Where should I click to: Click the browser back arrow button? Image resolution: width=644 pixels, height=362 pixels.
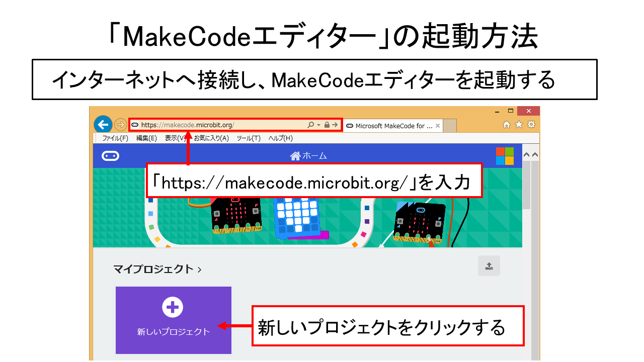[103, 124]
